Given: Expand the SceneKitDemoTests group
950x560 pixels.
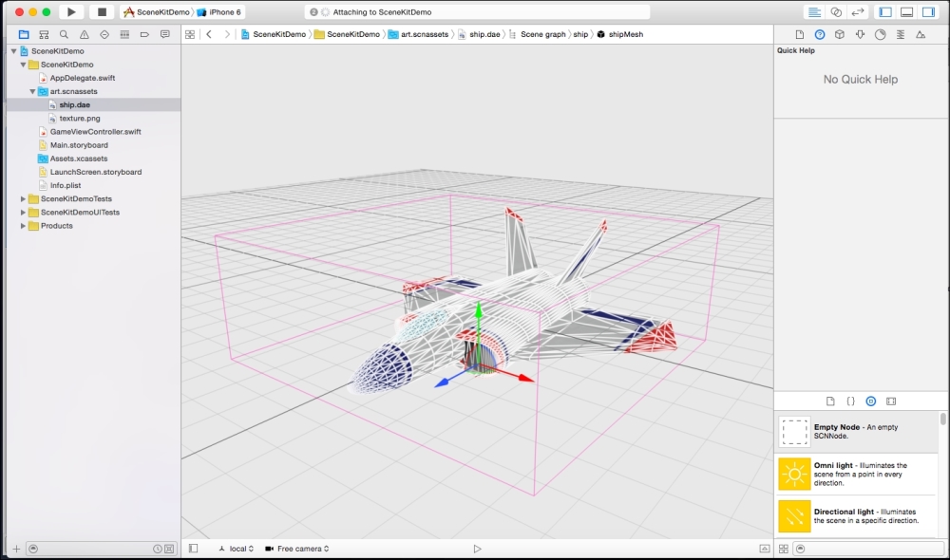Looking at the screenshot, I should pyautogui.click(x=24, y=199).
